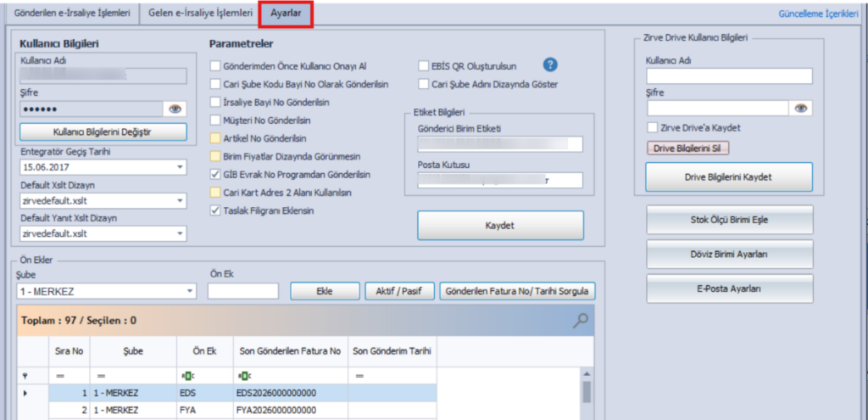Click the Gönderici Birim Etiketi field
Viewport: 868px width, 420px height.
tap(500, 144)
